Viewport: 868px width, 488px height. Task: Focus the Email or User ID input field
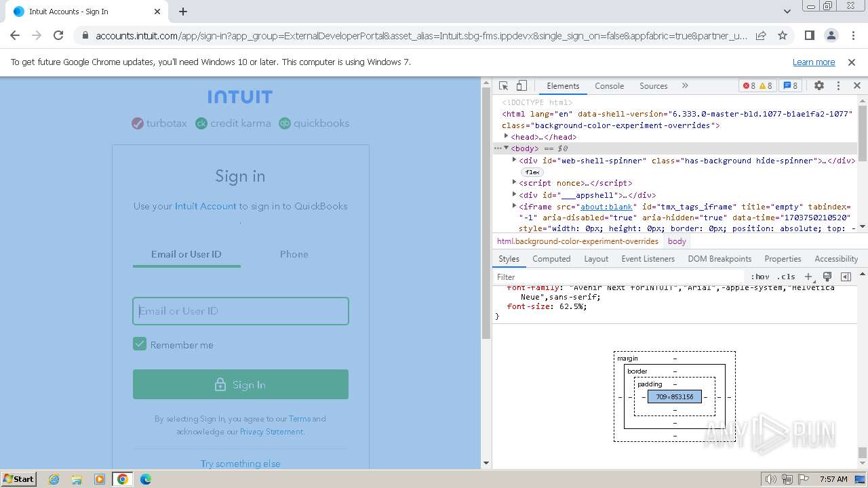(x=241, y=311)
